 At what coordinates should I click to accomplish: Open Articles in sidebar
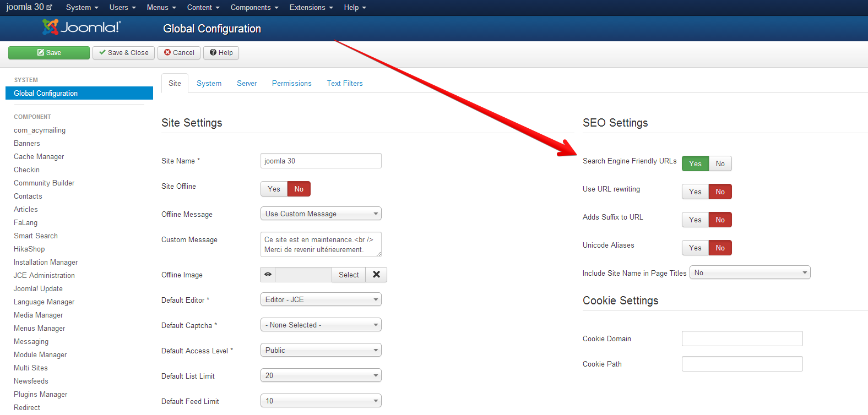tap(26, 209)
